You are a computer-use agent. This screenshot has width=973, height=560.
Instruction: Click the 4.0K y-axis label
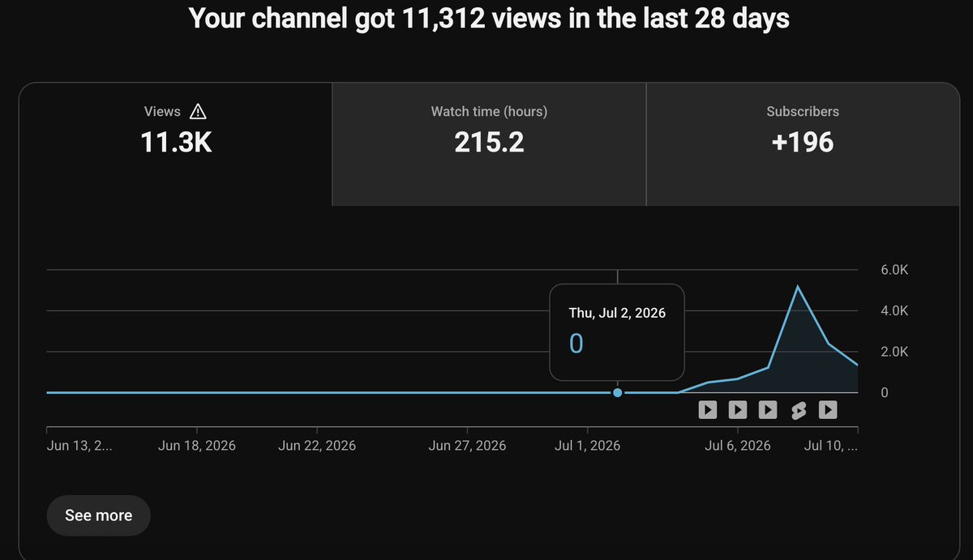894,310
